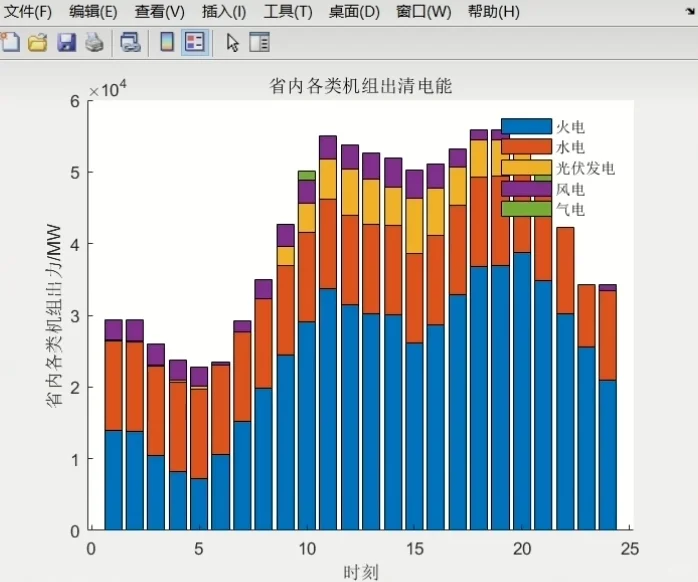The height and width of the screenshot is (582, 698).
Task: Open the 帮助(H) menu
Action: pos(494,12)
